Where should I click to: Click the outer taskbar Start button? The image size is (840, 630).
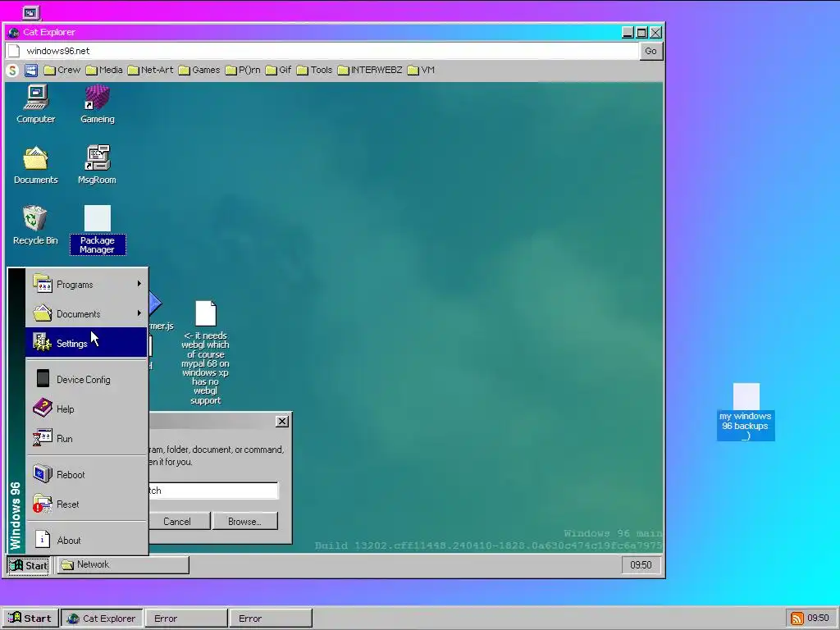pos(30,619)
